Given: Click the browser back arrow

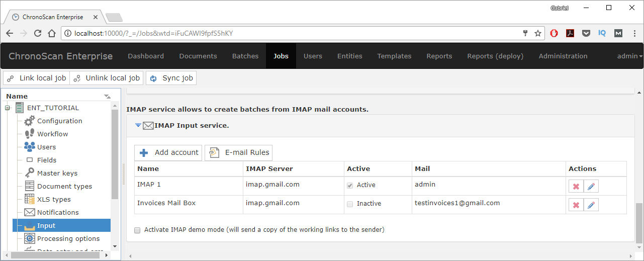Looking at the screenshot, I should (10, 33).
